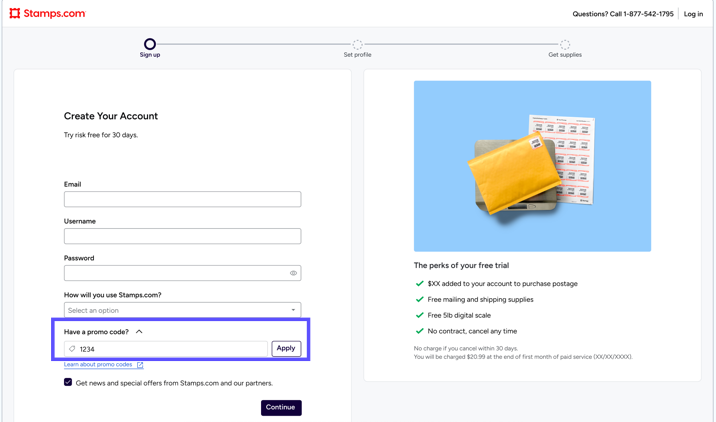Open Learn about promo codes link
Image resolution: width=716 pixels, height=422 pixels.
coord(98,365)
